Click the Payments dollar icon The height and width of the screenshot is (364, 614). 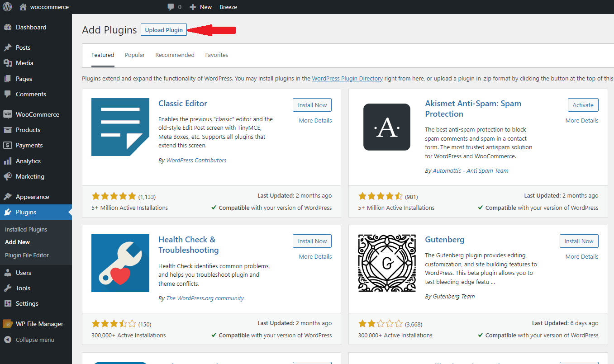click(x=8, y=145)
